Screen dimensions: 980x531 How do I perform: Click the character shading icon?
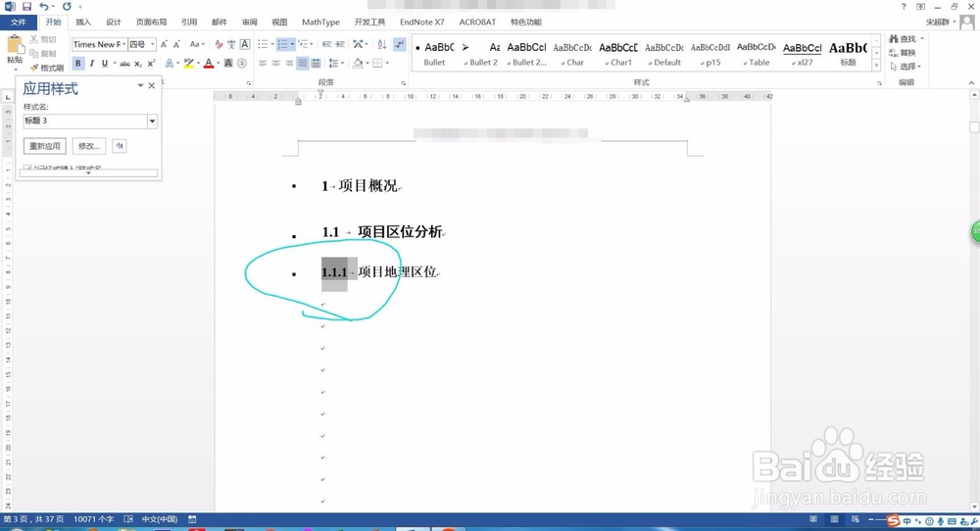228,63
